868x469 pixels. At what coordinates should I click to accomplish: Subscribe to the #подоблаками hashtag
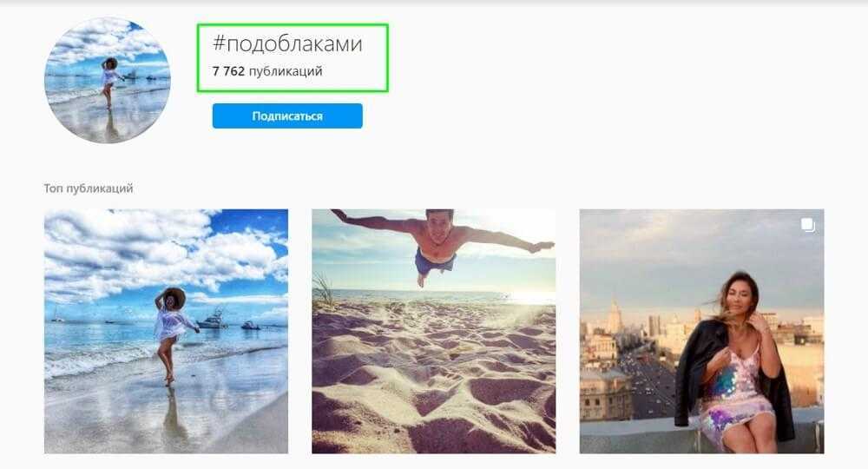coord(287,116)
